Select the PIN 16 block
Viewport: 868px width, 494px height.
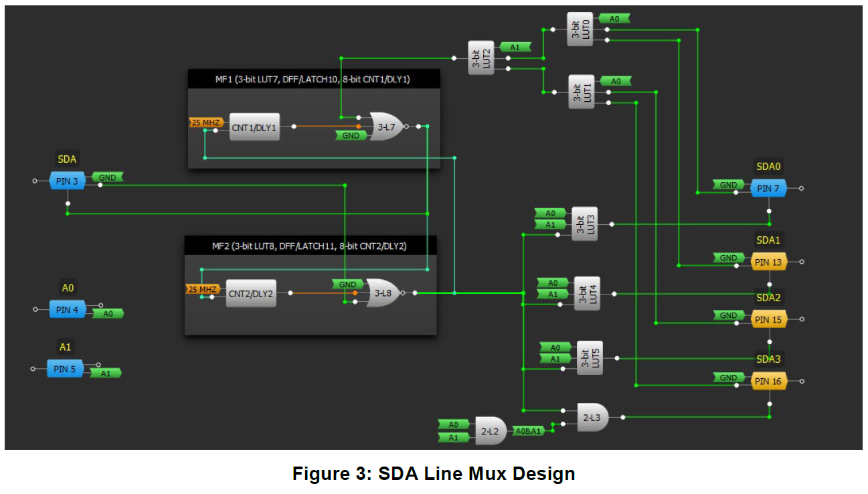click(768, 382)
